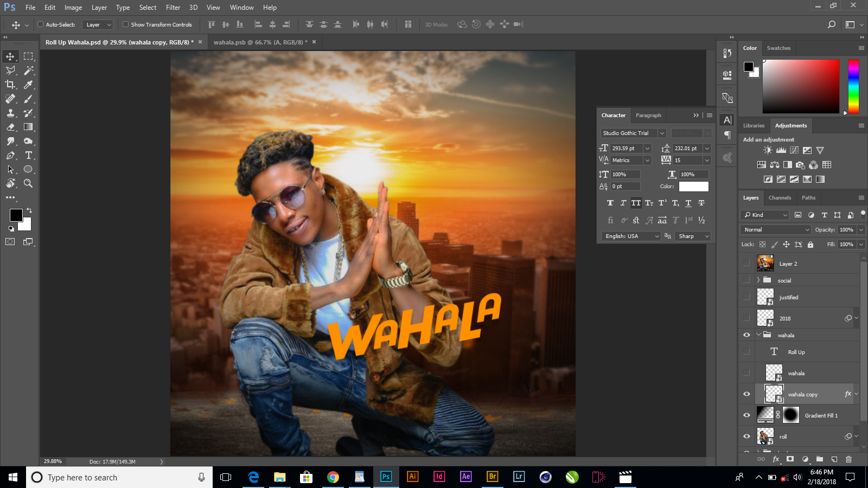The image size is (868, 488).
Task: Click the Levels adjustment icon
Action: click(x=781, y=150)
